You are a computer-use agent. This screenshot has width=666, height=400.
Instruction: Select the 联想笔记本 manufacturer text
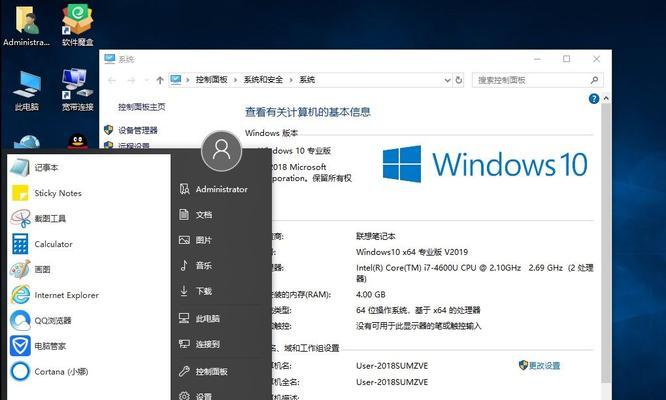pyautogui.click(x=375, y=236)
